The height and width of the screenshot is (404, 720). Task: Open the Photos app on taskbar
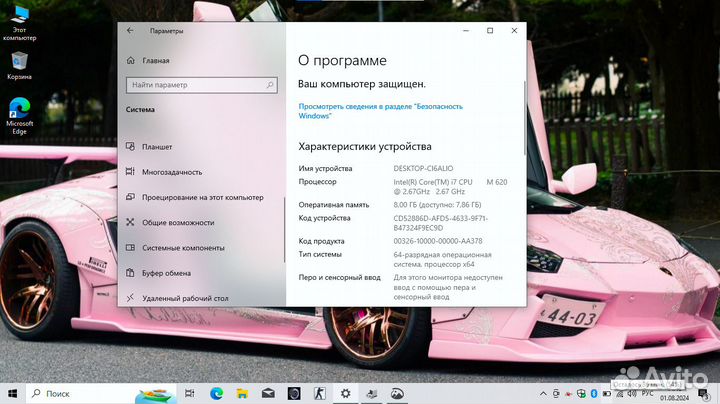coord(397,393)
